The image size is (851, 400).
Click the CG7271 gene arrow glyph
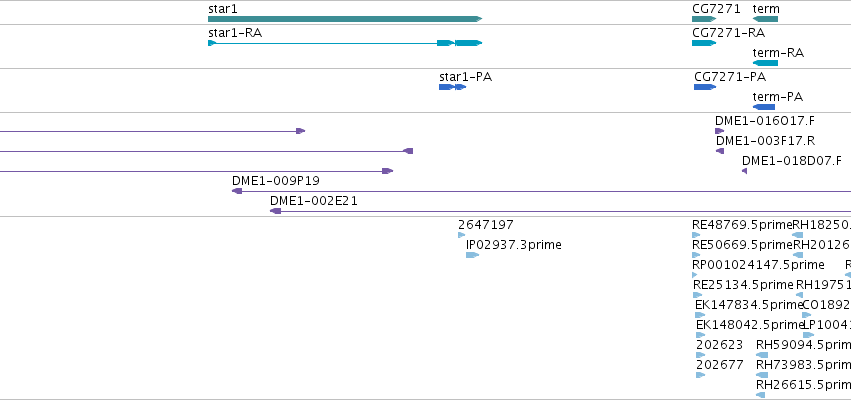pos(704,19)
